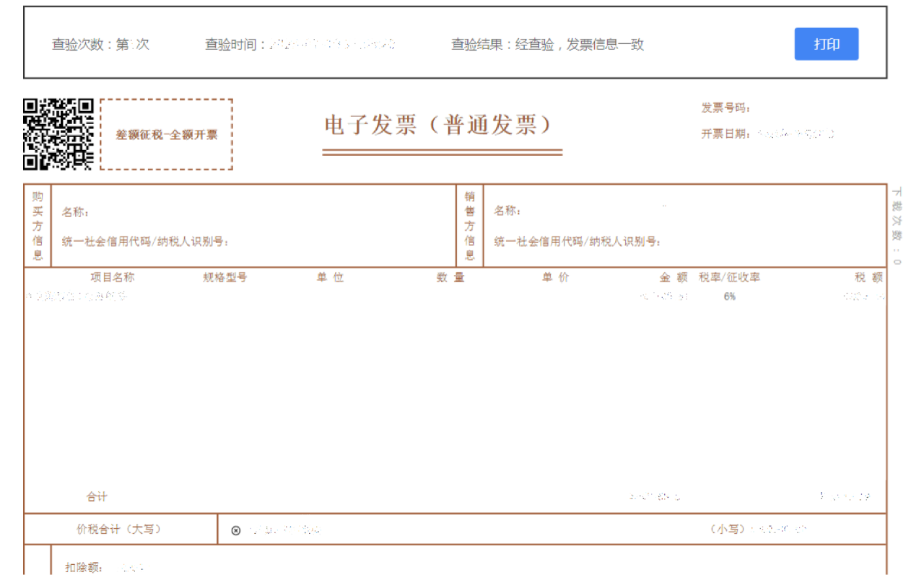This screenshot has height=575, width=924.
Task: Click the 价税合计（大写）cell
Action: pos(119,530)
